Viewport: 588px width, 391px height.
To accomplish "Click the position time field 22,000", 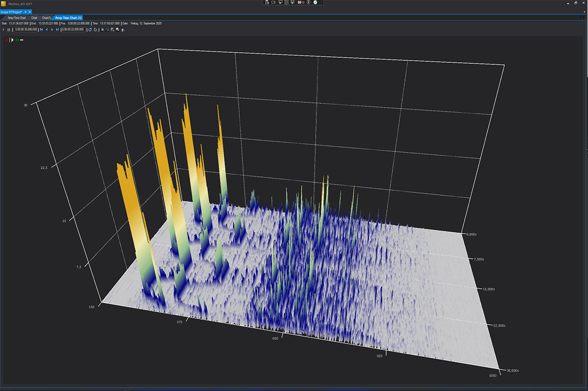I will tap(73, 30).
